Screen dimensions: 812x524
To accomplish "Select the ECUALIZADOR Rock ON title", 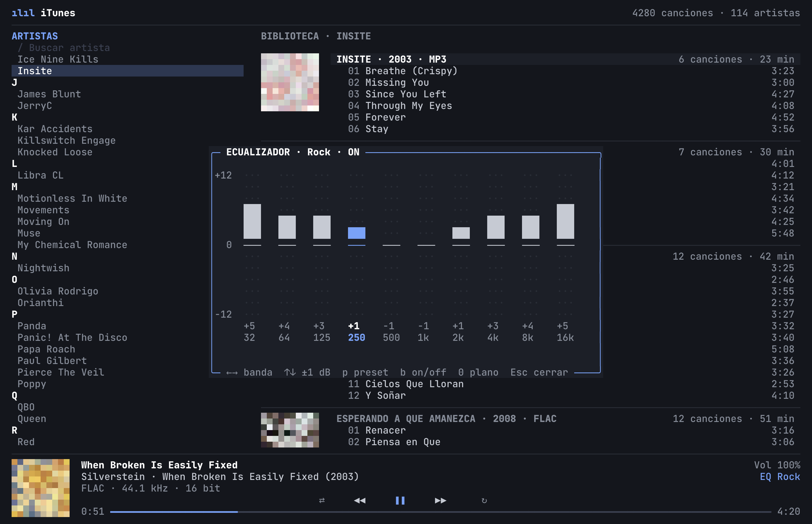I will pos(293,152).
